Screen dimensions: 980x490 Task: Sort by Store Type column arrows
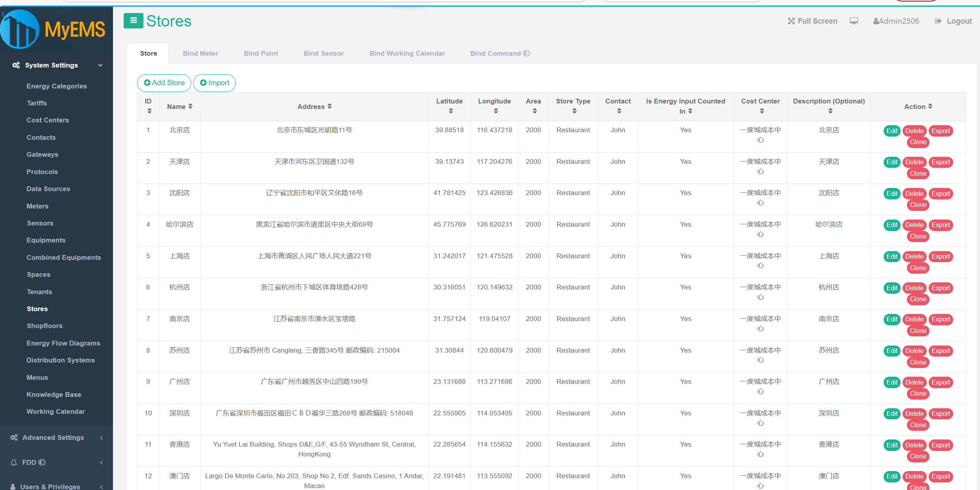coord(574,111)
